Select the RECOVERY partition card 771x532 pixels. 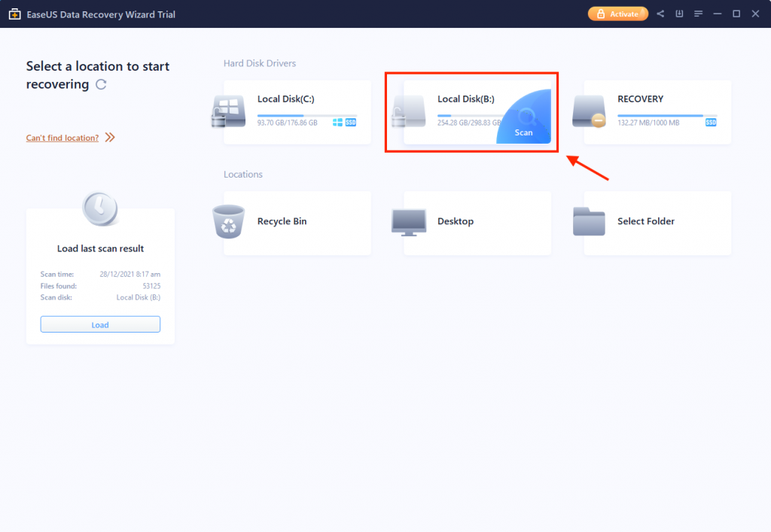[657, 112]
